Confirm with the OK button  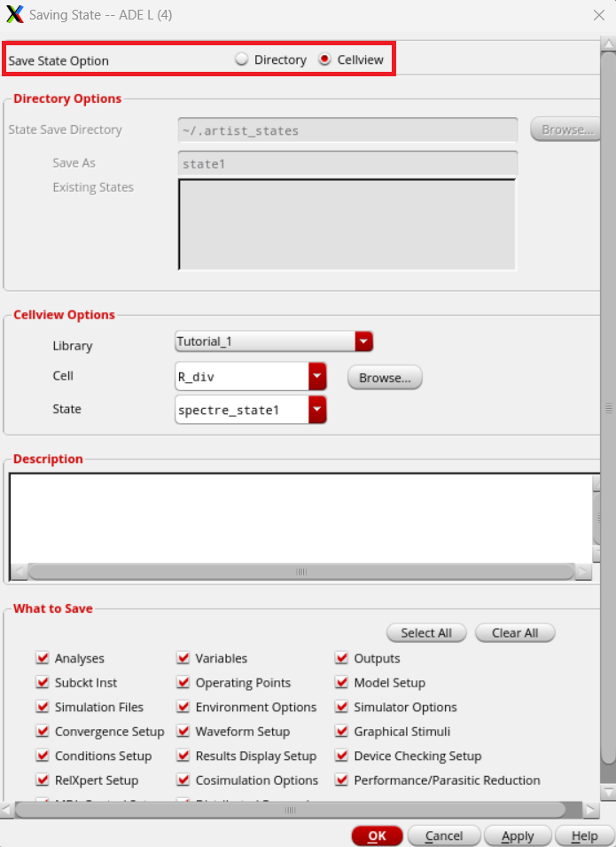click(377, 836)
